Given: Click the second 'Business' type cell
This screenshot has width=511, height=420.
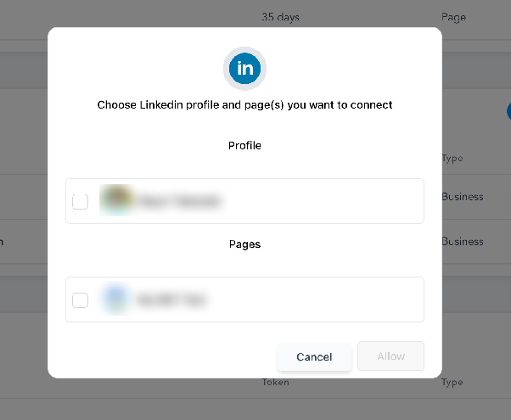Looking at the screenshot, I should point(463,242).
